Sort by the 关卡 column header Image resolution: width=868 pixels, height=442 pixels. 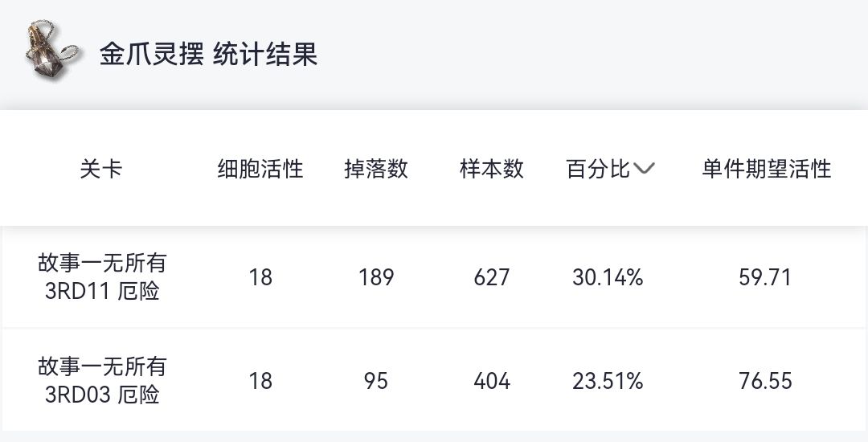point(101,169)
